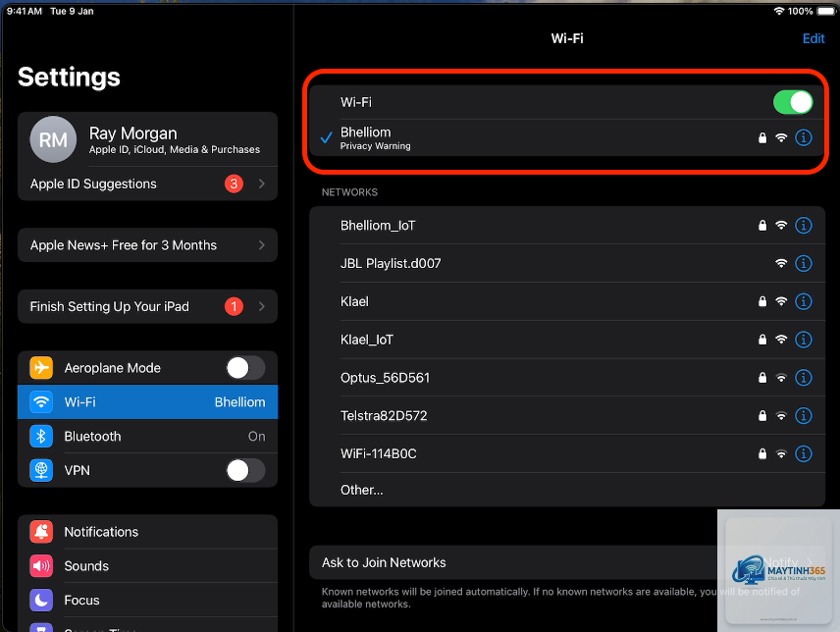The image size is (840, 632).
Task: Open Apple News+ Free for 3 Months chevron
Action: (261, 244)
